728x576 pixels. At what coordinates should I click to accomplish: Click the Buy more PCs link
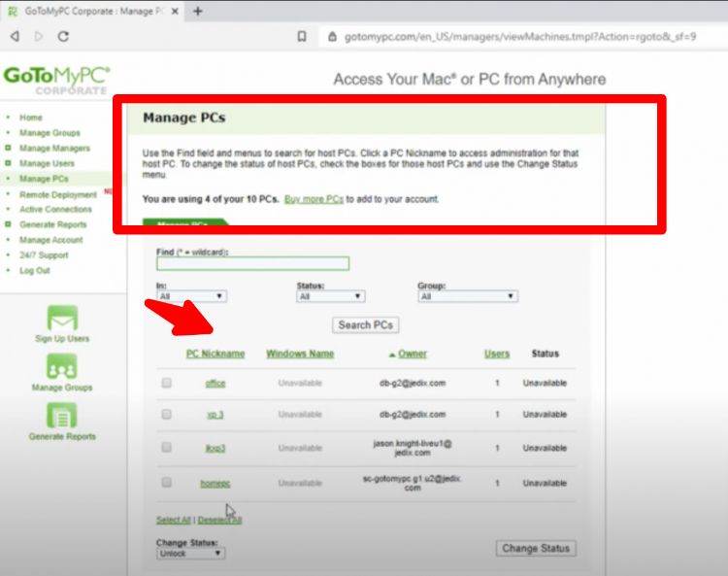pos(314,199)
